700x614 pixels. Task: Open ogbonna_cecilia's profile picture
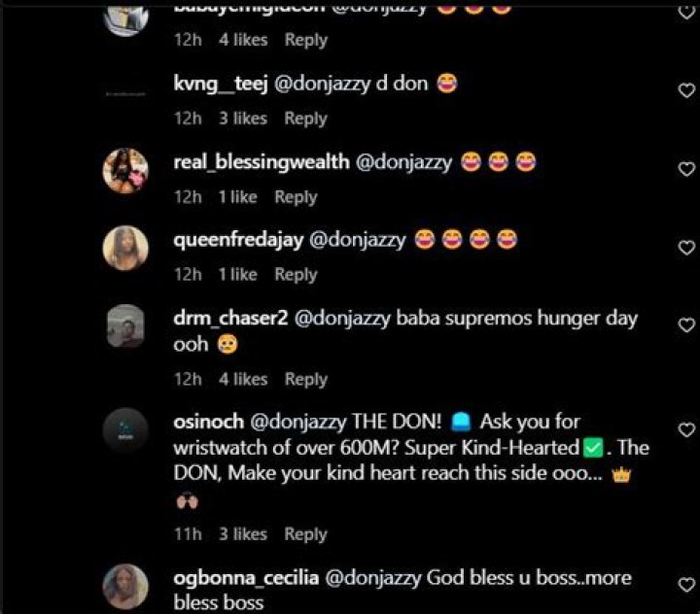(x=125, y=586)
